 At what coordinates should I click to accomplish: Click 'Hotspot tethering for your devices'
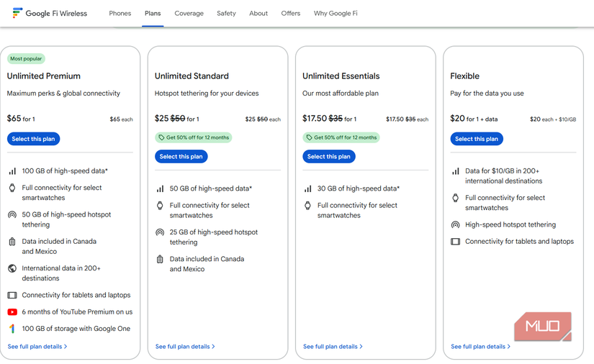tap(207, 94)
